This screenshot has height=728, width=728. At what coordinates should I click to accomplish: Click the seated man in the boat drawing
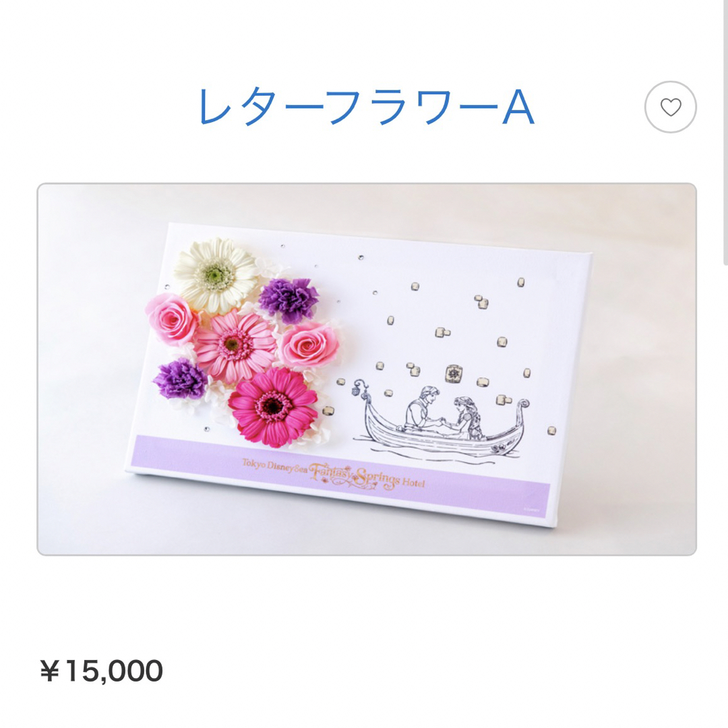click(x=421, y=408)
